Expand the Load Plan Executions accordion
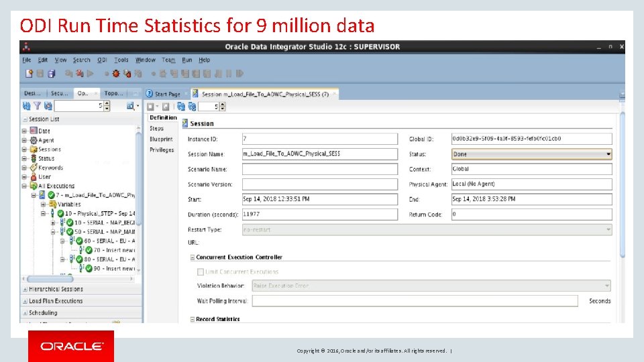 point(81,301)
